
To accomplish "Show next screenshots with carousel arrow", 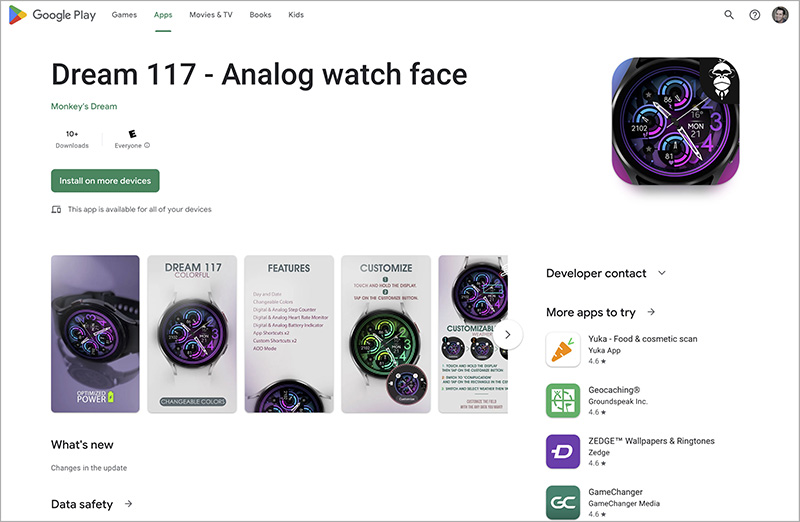I will coord(508,335).
